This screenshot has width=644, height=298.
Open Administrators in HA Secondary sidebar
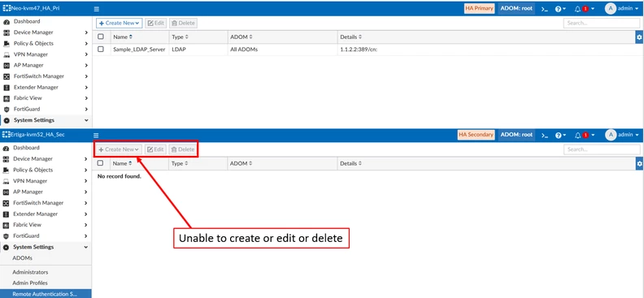[30, 272]
